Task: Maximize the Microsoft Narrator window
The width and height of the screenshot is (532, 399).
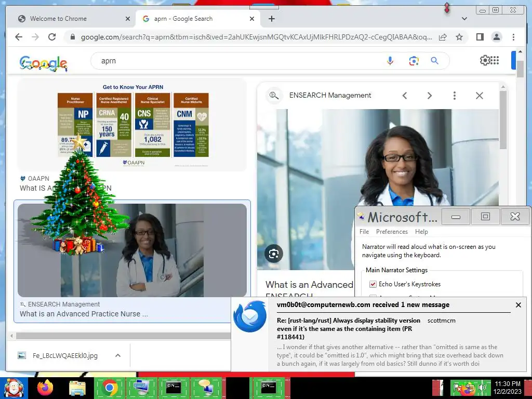Action: tap(486, 217)
